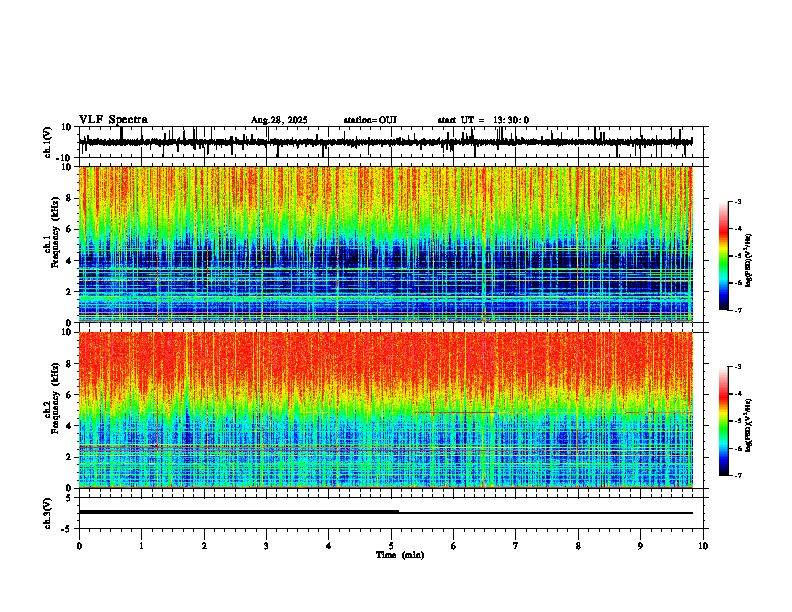Click the ch.2 "Frequency (kHz)" axis label
The image size is (792, 612).
pyautogui.click(x=55, y=398)
